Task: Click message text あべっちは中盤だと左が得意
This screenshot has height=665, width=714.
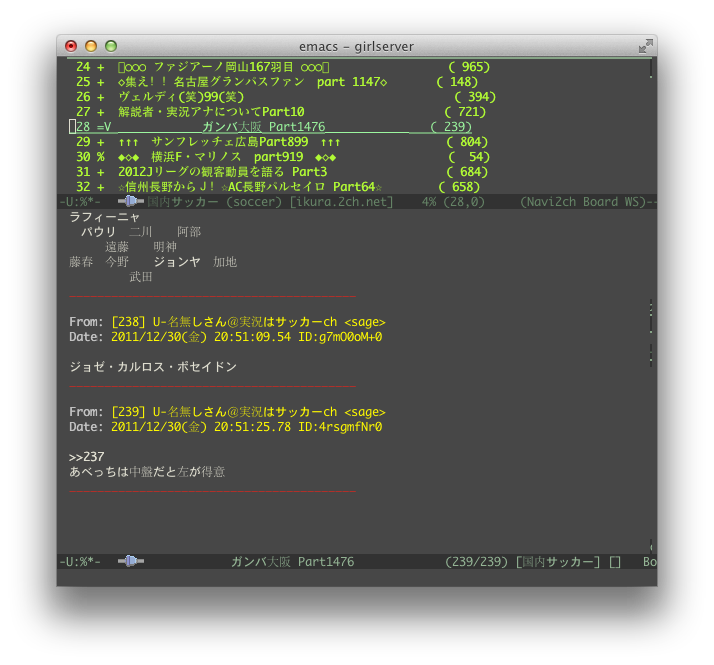Action: (x=147, y=472)
